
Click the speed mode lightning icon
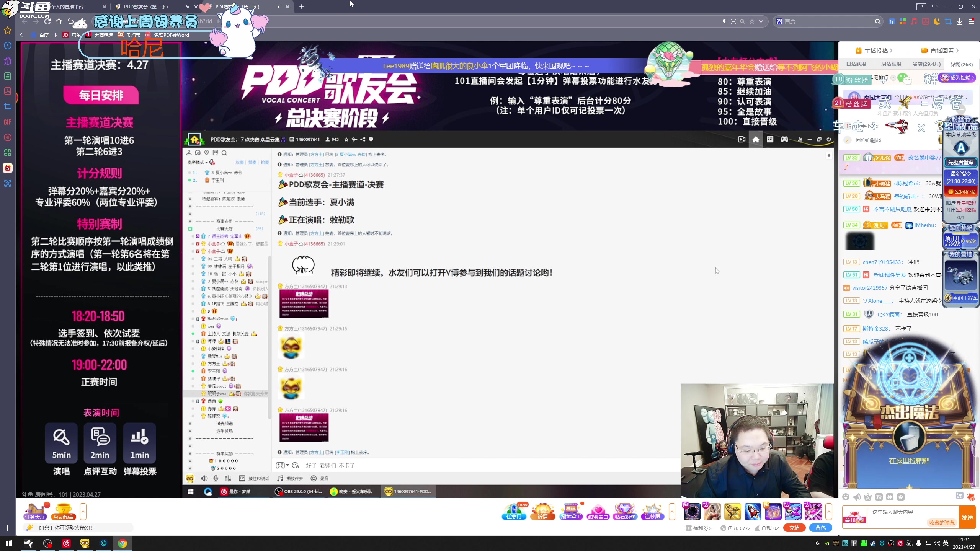[x=724, y=21]
